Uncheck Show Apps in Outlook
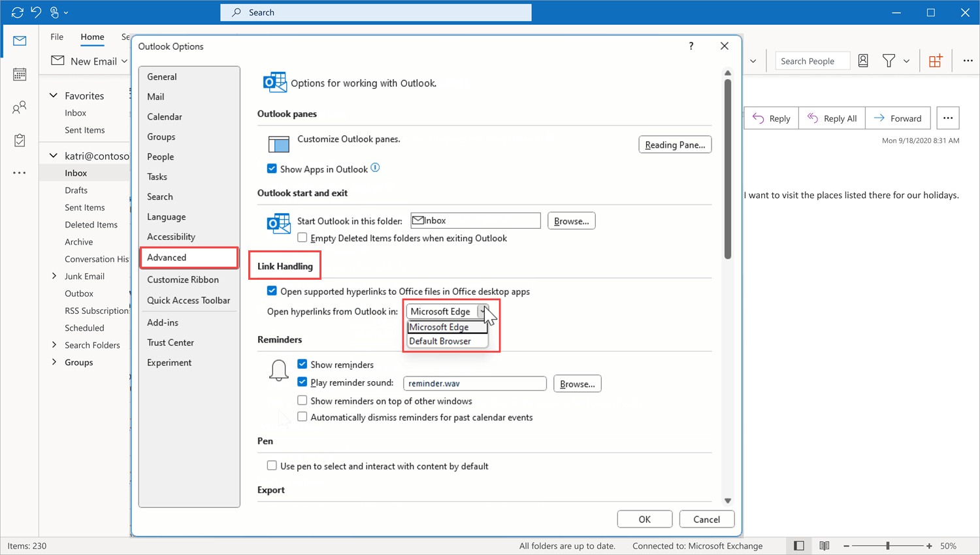 point(272,169)
